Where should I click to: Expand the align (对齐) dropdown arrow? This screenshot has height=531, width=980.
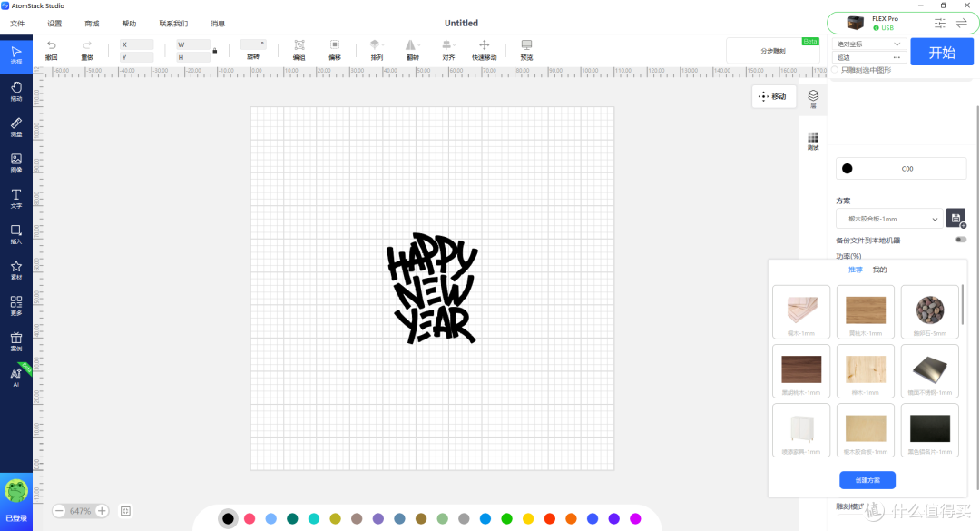point(455,45)
